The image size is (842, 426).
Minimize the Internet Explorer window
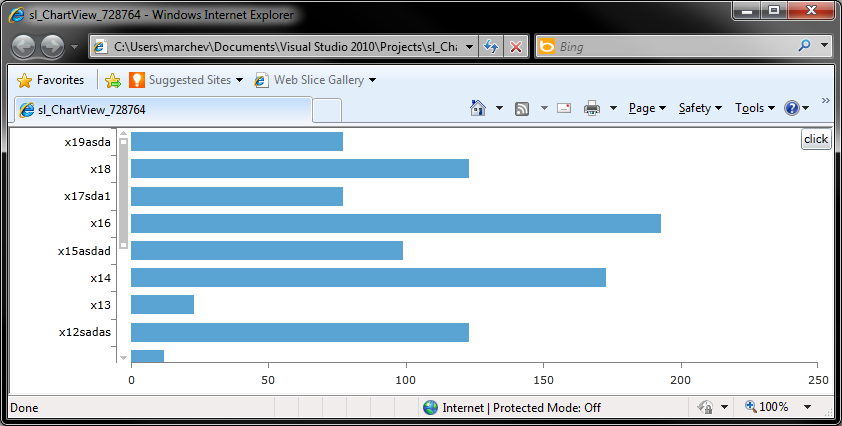(x=746, y=10)
